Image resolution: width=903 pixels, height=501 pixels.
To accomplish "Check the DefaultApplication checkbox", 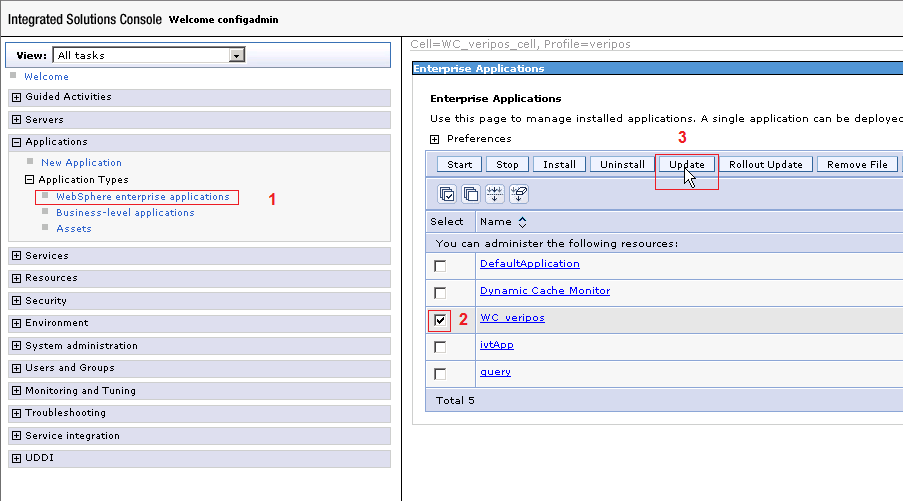I will [x=440, y=266].
